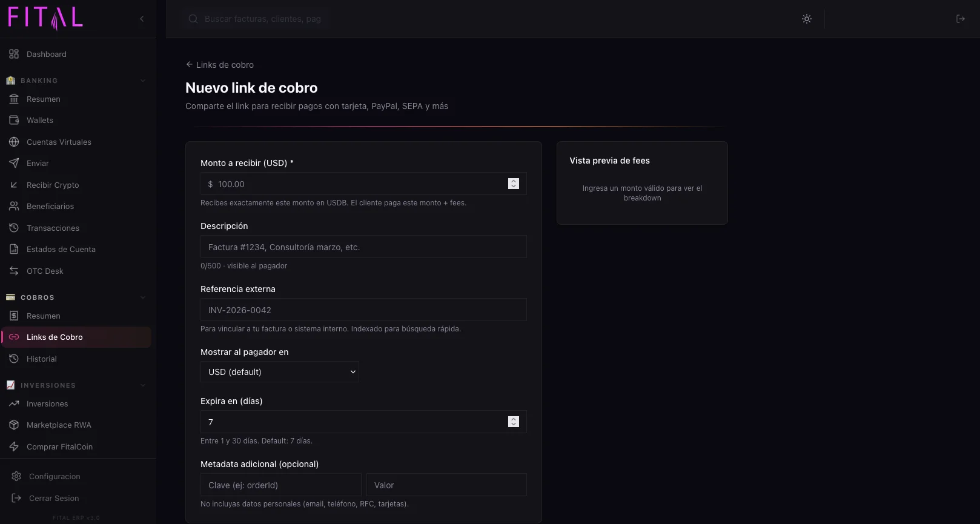Click the Referencia externa input field

tap(363, 310)
